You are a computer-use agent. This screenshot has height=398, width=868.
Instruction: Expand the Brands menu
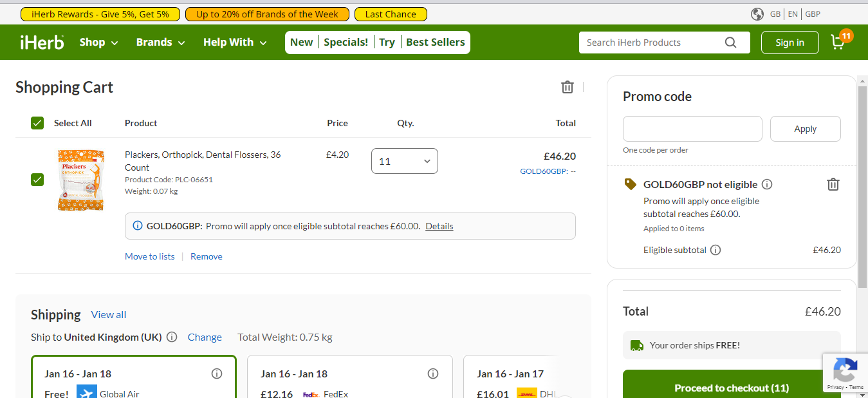click(x=161, y=42)
